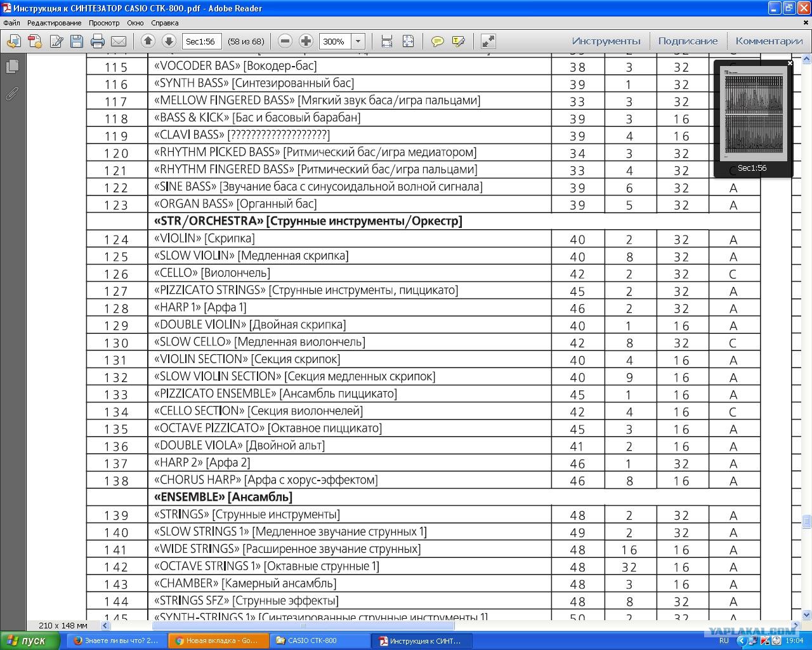Click the «HARP 1» [Арфа 1] text
This screenshot has width=812, height=650.
coord(200,307)
